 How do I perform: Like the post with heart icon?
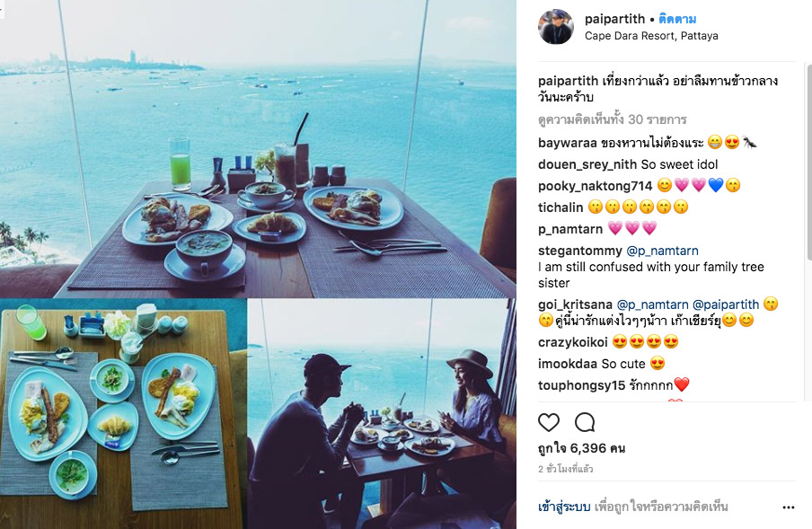pyautogui.click(x=549, y=422)
